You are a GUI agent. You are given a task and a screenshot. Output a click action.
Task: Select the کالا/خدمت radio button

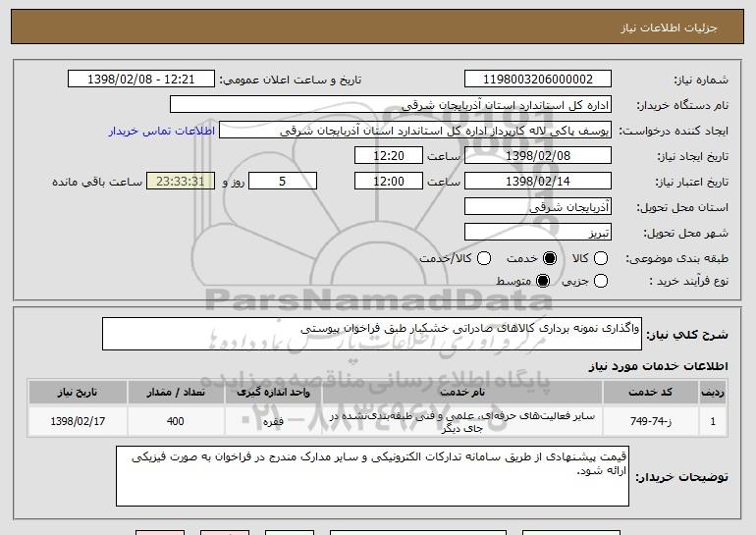click(484, 258)
